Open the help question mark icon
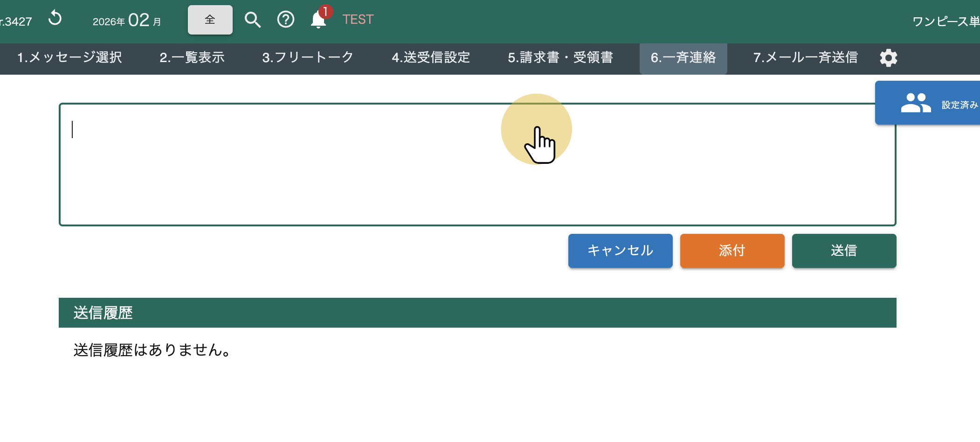This screenshot has width=980, height=442. 285,20
